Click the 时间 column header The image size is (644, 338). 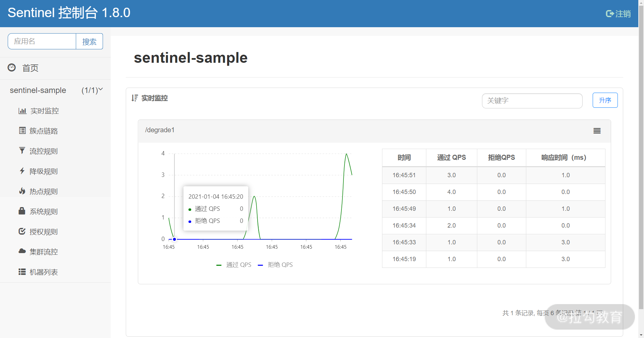[x=404, y=157]
